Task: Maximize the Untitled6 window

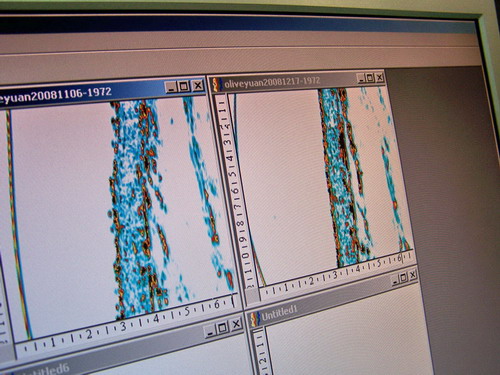Action: pos(223,328)
